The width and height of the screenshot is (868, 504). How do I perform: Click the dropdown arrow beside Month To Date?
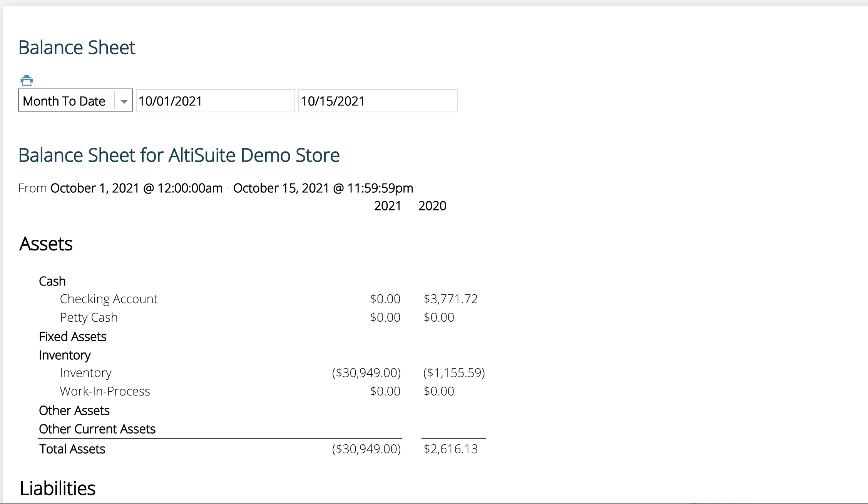pyautogui.click(x=124, y=101)
